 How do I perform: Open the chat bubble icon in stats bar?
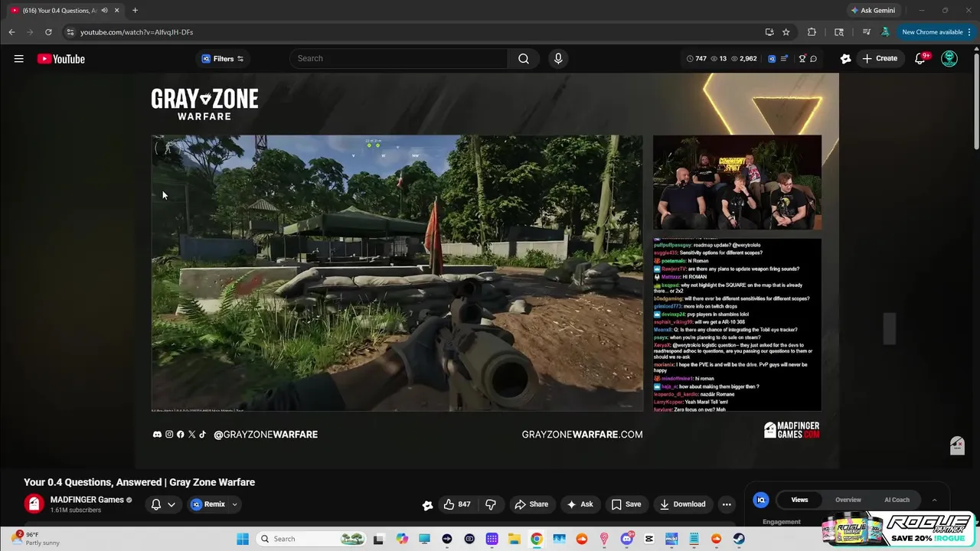click(813, 58)
